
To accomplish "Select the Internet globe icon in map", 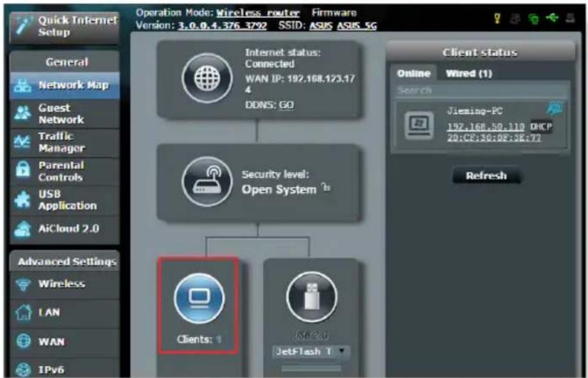I will (207, 79).
